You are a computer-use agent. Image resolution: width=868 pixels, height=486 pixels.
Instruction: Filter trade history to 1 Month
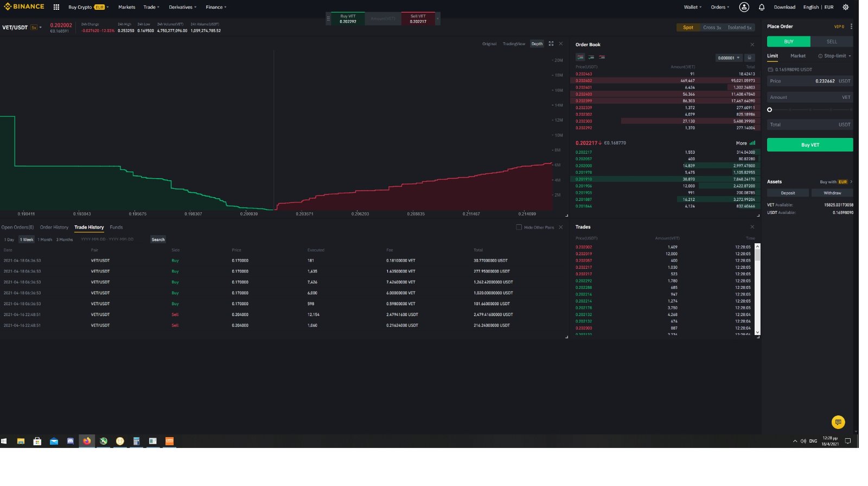45,239
